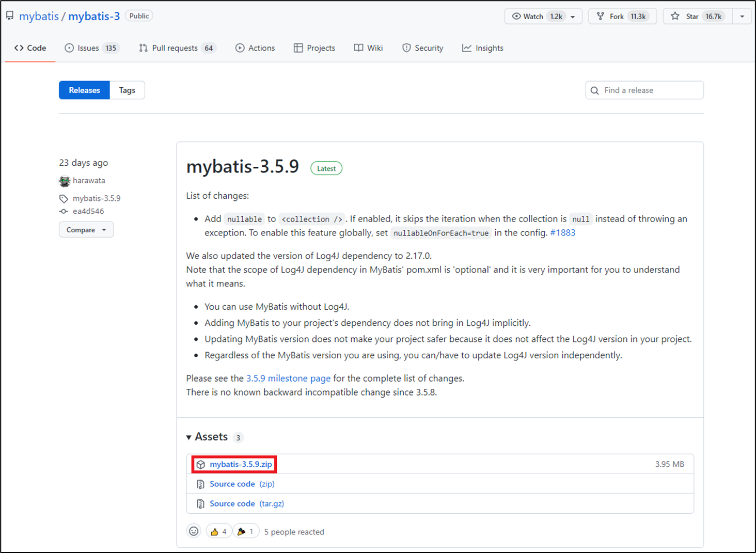Focus the Find a release search field
Image resolution: width=756 pixels, height=553 pixels.
[644, 90]
